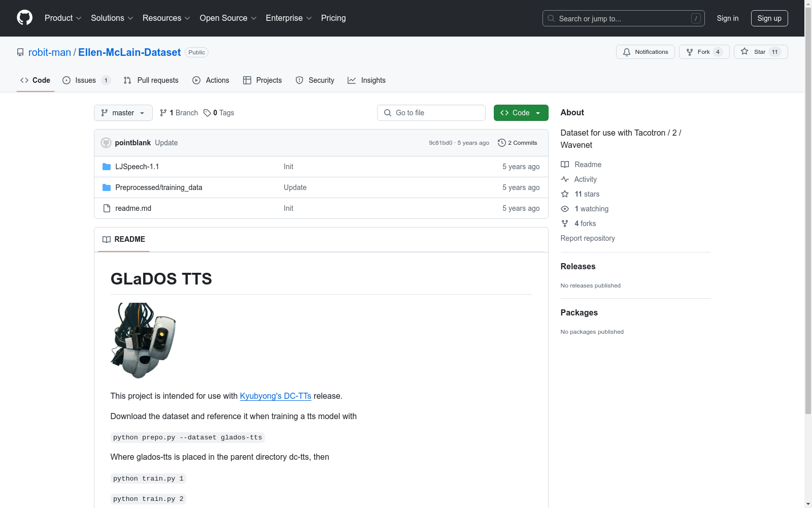
Task: Click the Preprocessed/training_data folder icon
Action: tap(107, 187)
